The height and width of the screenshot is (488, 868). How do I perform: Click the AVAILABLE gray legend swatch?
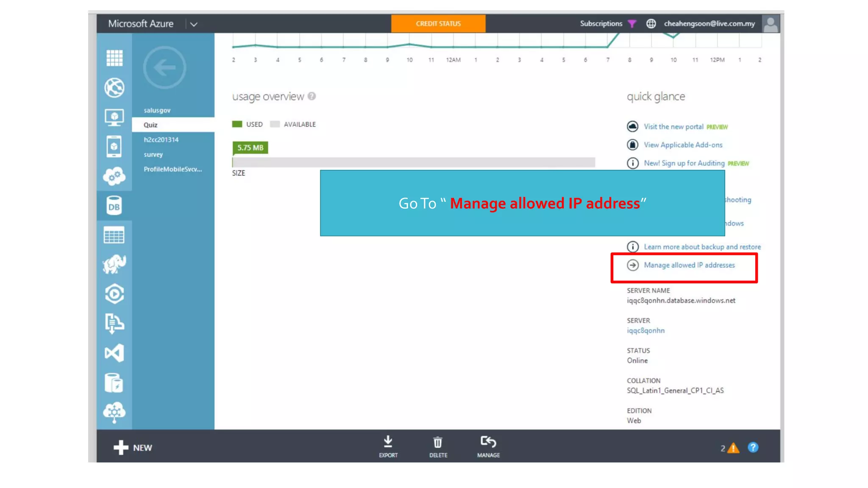275,124
